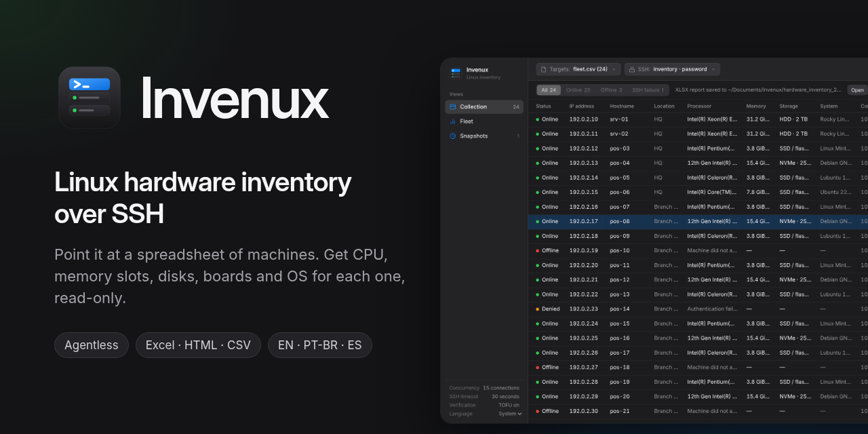
Task: Click the Storage column header
Action: [x=789, y=106]
